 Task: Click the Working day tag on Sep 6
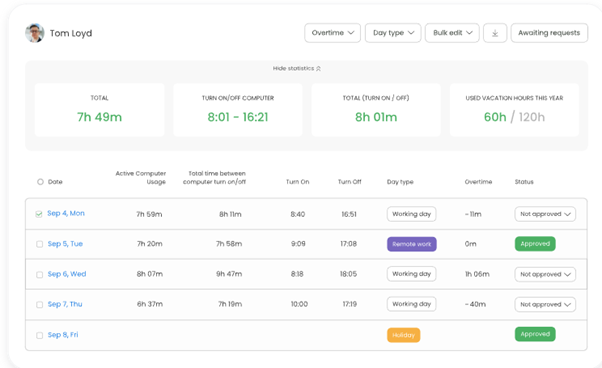point(412,274)
